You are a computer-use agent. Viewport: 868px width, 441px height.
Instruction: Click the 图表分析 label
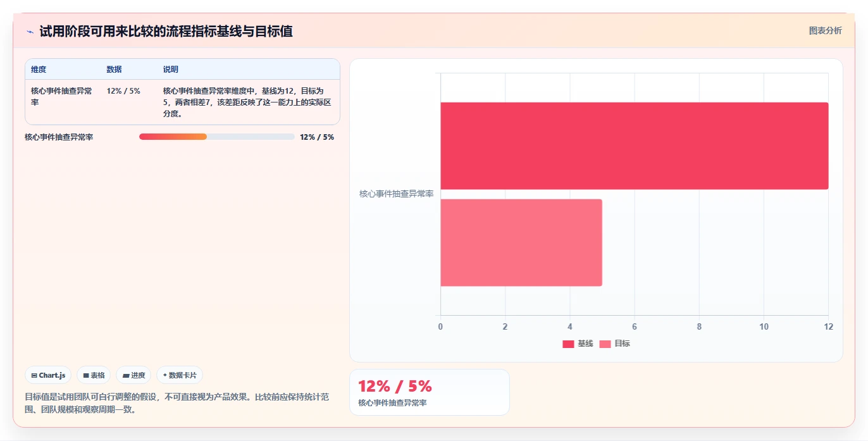pyautogui.click(x=826, y=30)
